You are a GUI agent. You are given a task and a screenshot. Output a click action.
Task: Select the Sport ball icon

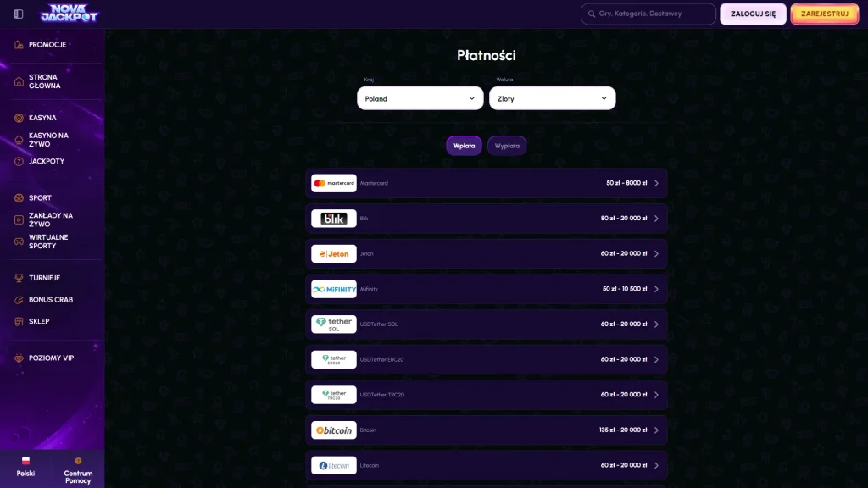[19, 198]
